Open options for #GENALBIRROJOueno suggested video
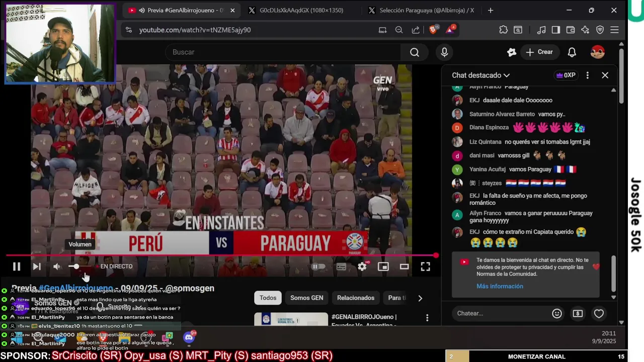 [427, 318]
